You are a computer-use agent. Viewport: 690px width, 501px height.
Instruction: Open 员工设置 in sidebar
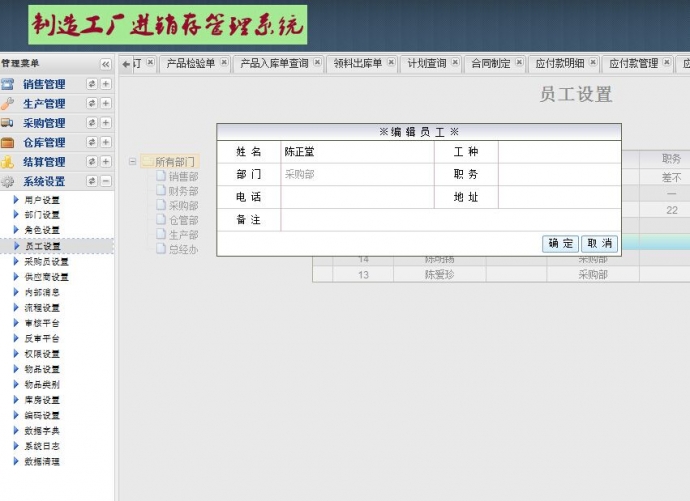pyautogui.click(x=43, y=246)
